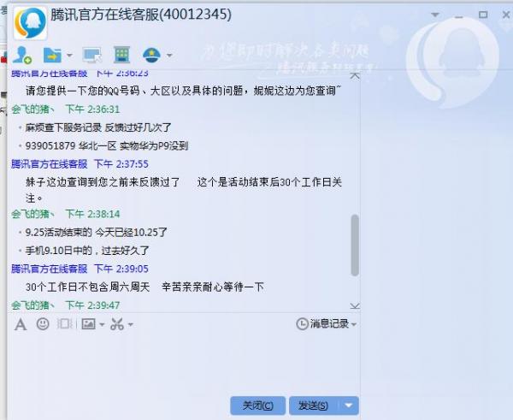513x420 pixels.
Task: Click the window shake icon
Action: (64, 324)
